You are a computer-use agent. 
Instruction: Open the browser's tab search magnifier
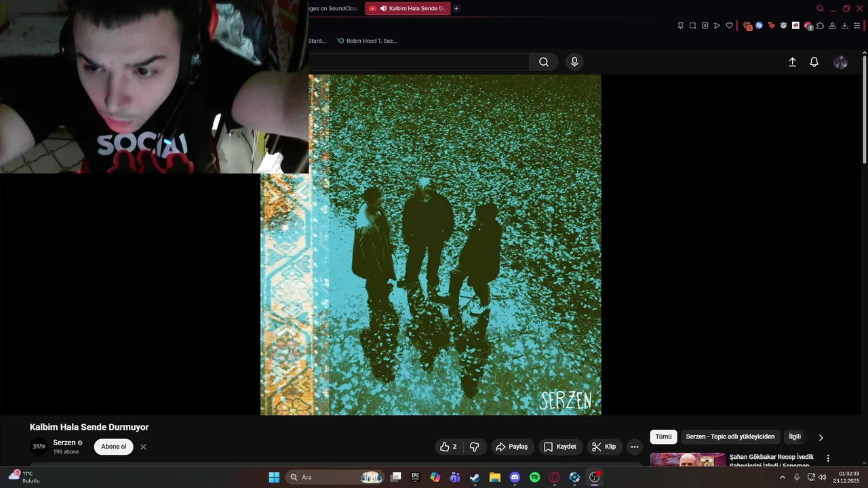[x=820, y=8]
